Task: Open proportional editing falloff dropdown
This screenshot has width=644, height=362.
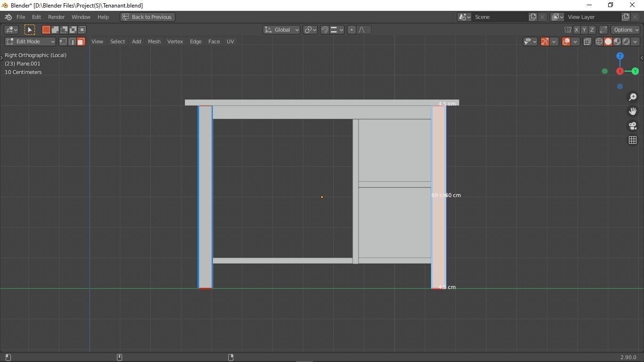Action: point(364,30)
